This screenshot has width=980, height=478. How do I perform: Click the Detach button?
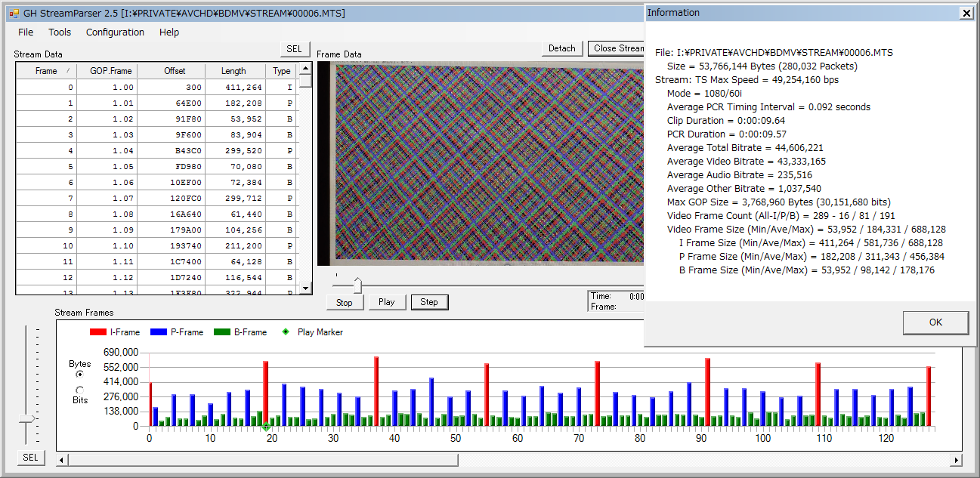561,48
